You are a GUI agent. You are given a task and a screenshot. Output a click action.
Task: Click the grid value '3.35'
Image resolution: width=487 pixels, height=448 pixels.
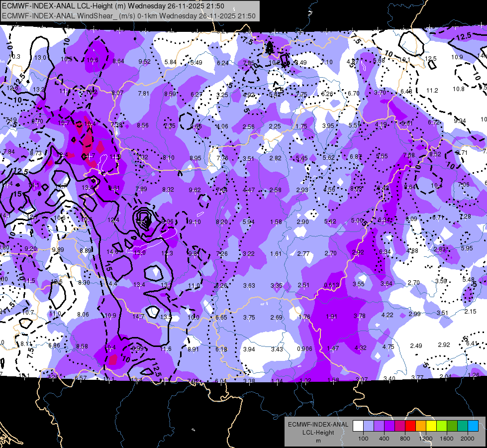click(x=277, y=285)
